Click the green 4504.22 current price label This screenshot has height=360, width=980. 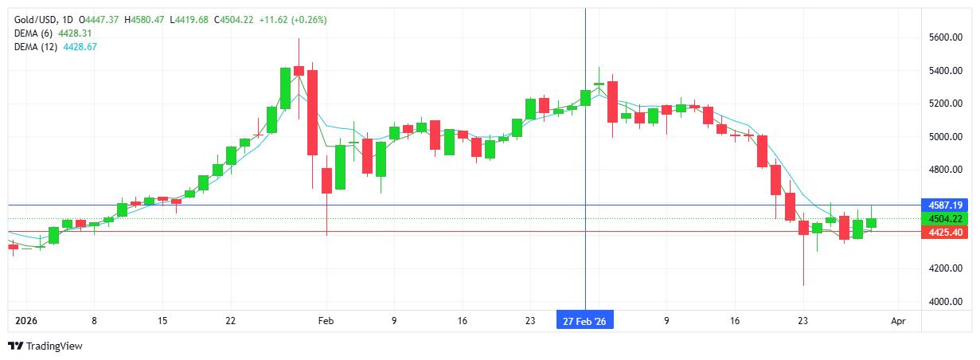(943, 219)
